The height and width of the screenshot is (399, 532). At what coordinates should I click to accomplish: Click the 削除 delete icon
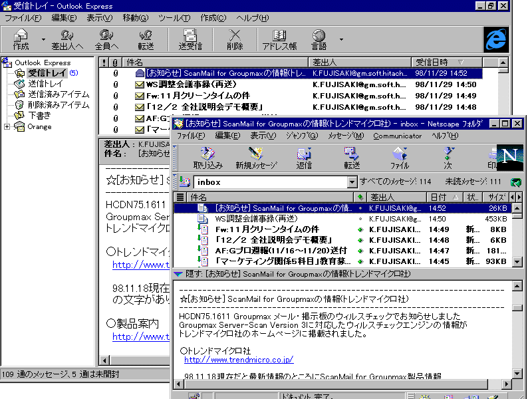(235, 40)
